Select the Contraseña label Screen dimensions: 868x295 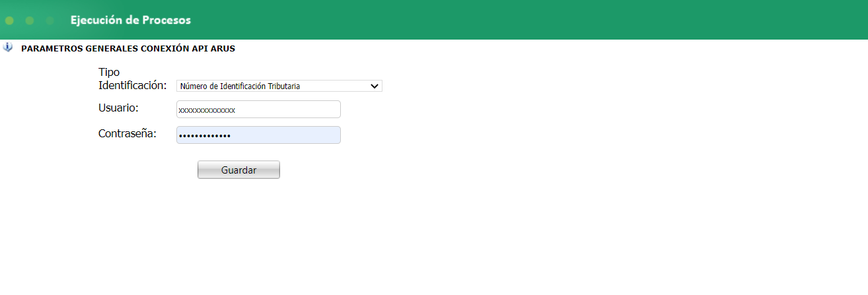pyautogui.click(x=127, y=133)
